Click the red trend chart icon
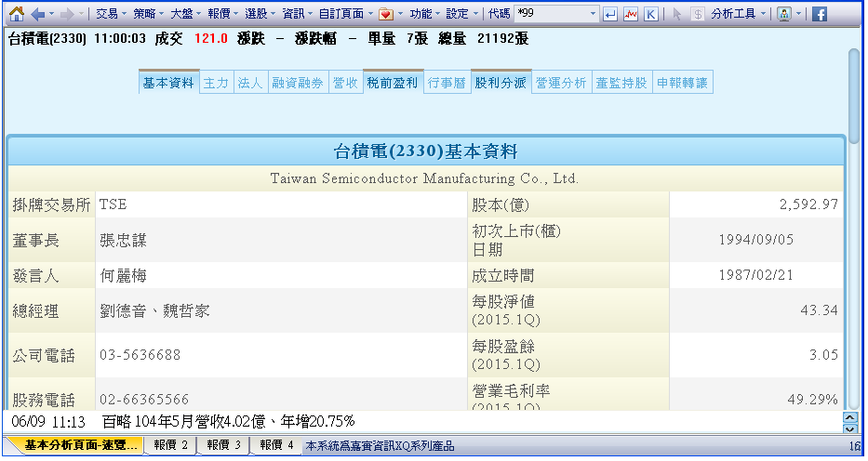This screenshot has height=461, width=868. tap(631, 14)
